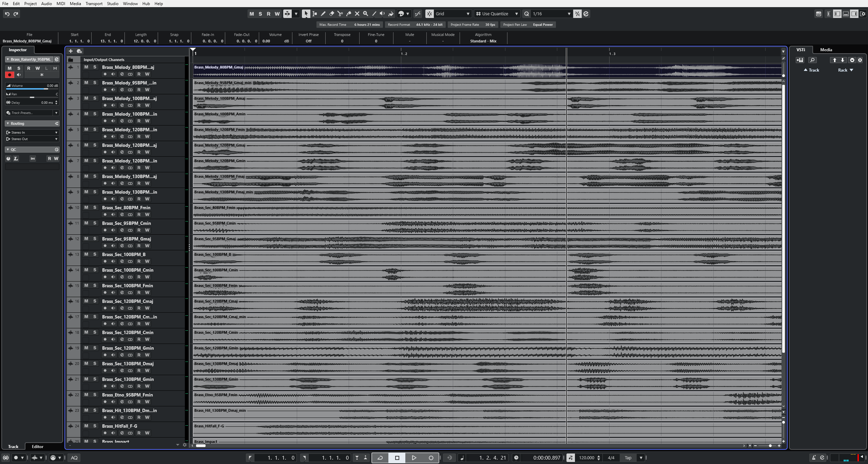Collapse the Routing section in Inspector

click(x=8, y=123)
